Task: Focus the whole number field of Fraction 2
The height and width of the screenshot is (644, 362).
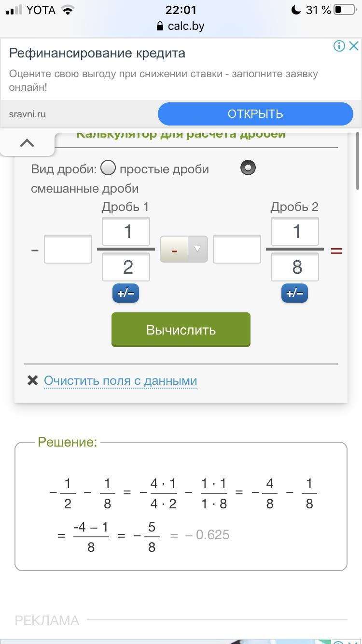Action: [x=237, y=249]
